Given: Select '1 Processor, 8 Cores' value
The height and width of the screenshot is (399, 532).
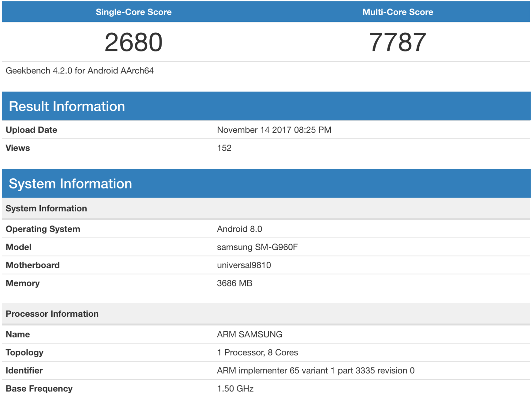Looking at the screenshot, I should click(257, 352).
